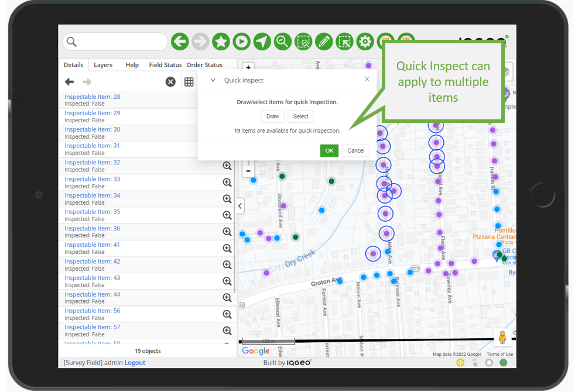Click the purple marker circled near Groton Ave
The height and width of the screenshot is (392, 585).
click(x=373, y=254)
